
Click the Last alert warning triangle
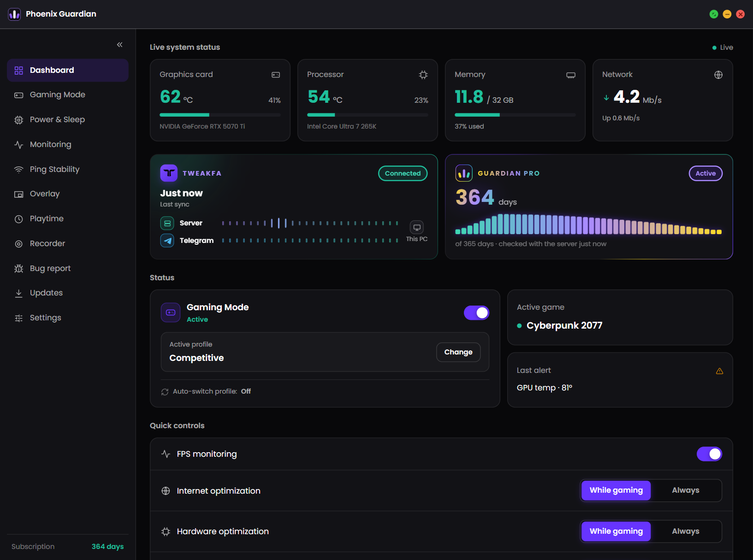point(719,371)
